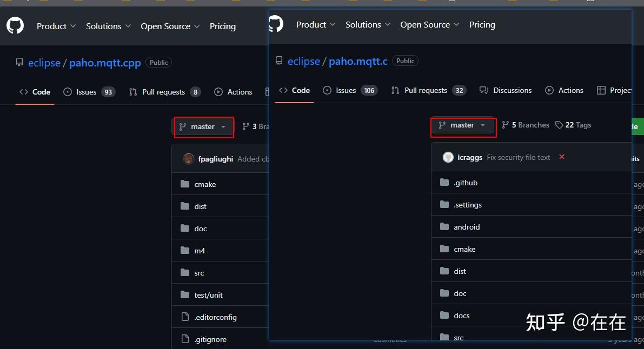644x349 pixels.
Task: Open Open Source menu in paho.mqtt.c window
Action: click(430, 25)
